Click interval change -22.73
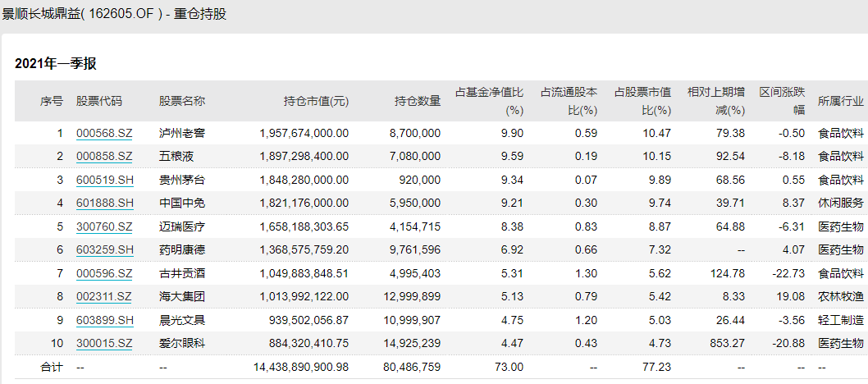868x384 pixels. coord(789,273)
